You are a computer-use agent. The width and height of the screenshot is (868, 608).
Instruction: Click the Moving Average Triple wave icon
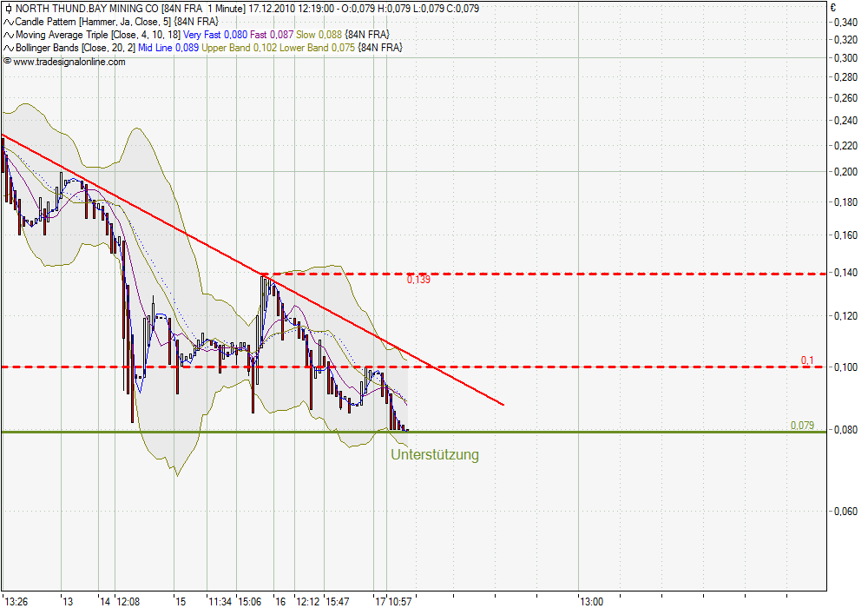[x=8, y=35]
